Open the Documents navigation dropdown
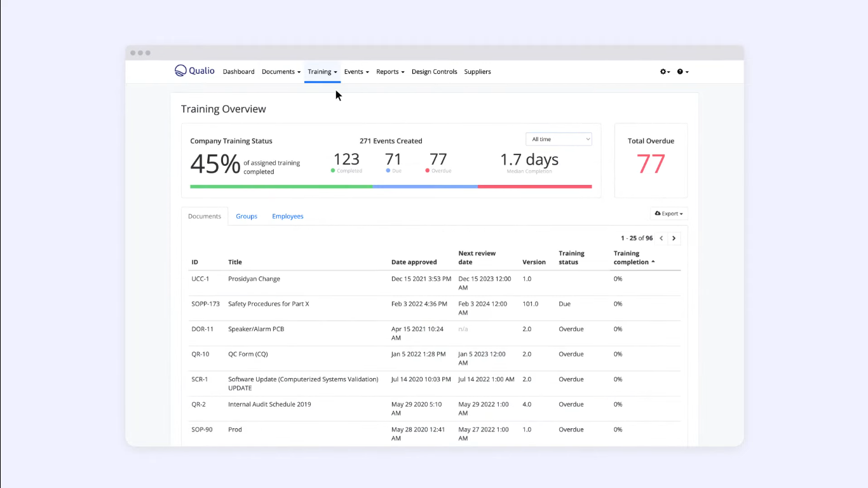868x488 pixels. pyautogui.click(x=281, y=72)
